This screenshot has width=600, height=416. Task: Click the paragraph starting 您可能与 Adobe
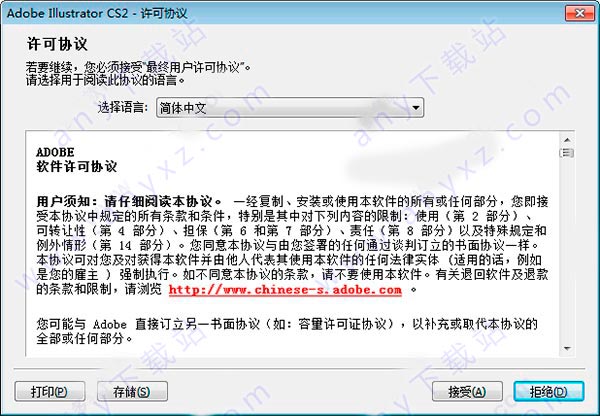click(x=287, y=331)
